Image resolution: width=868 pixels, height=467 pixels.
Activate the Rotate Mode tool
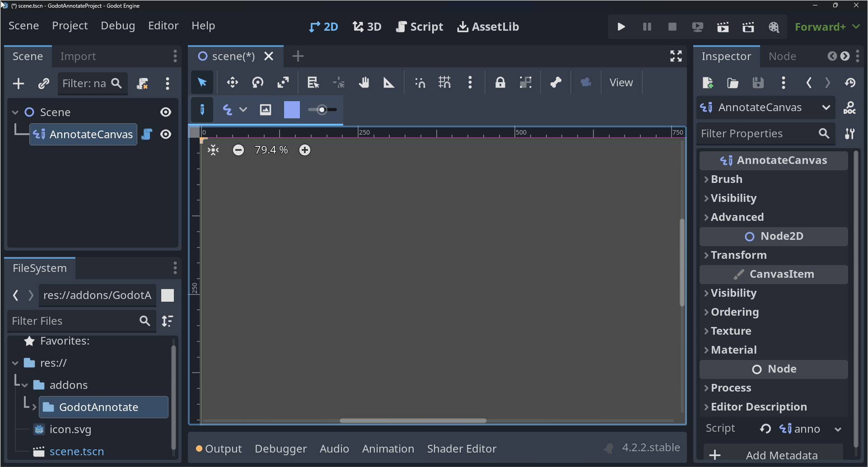(258, 83)
